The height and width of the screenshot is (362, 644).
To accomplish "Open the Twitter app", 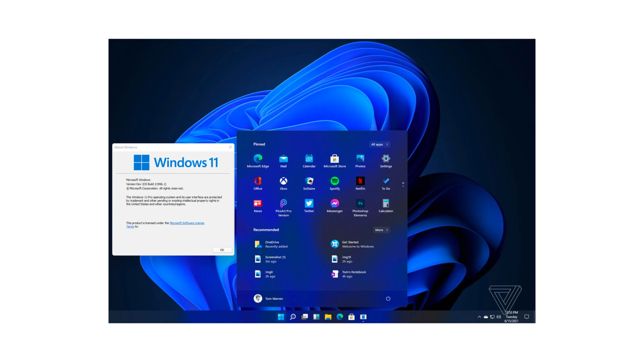I will click(x=309, y=206).
